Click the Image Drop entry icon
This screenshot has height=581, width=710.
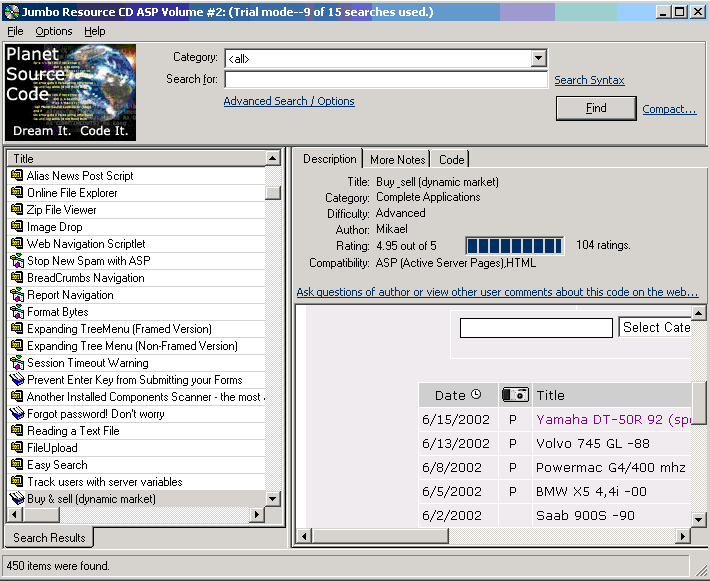tap(17, 226)
